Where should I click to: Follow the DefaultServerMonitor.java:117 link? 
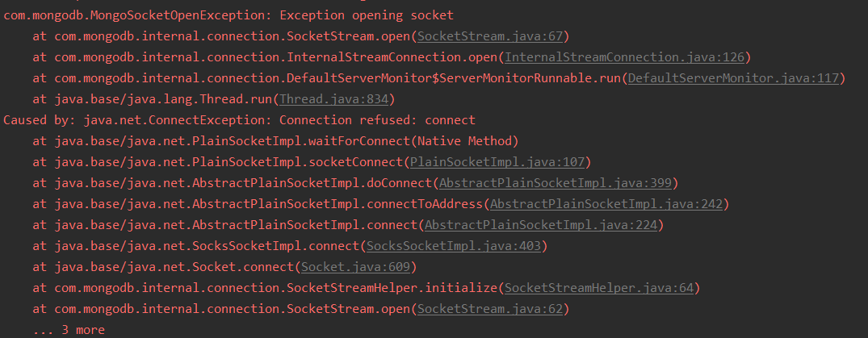coord(734,78)
